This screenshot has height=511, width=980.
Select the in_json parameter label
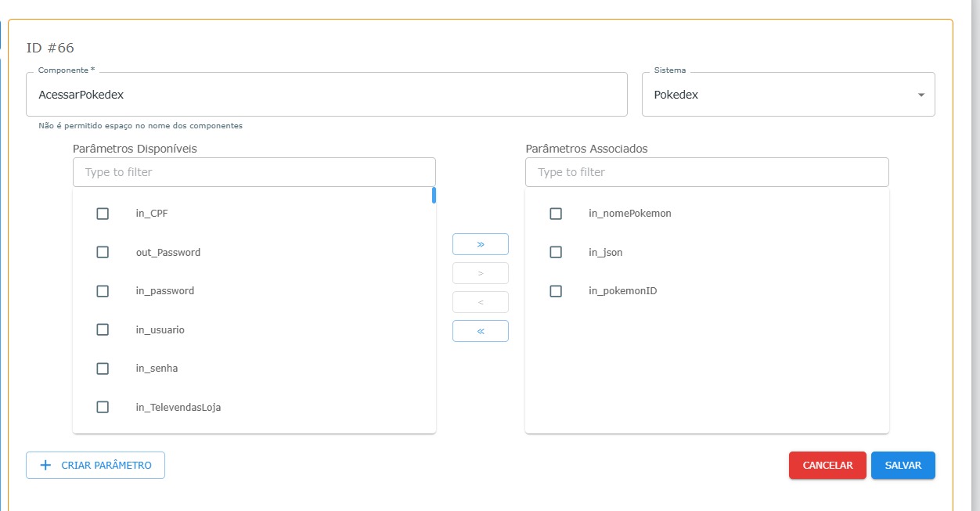pyautogui.click(x=606, y=252)
